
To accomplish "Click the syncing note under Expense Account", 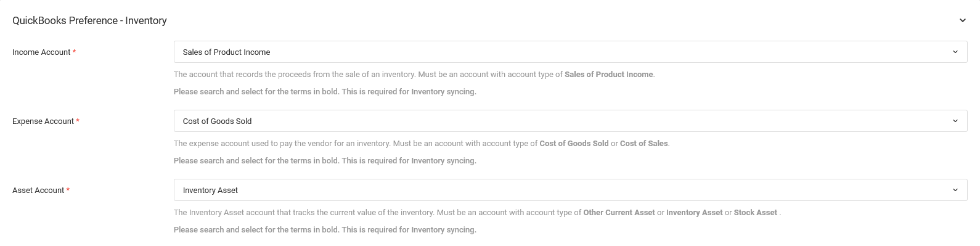I will tap(325, 161).
